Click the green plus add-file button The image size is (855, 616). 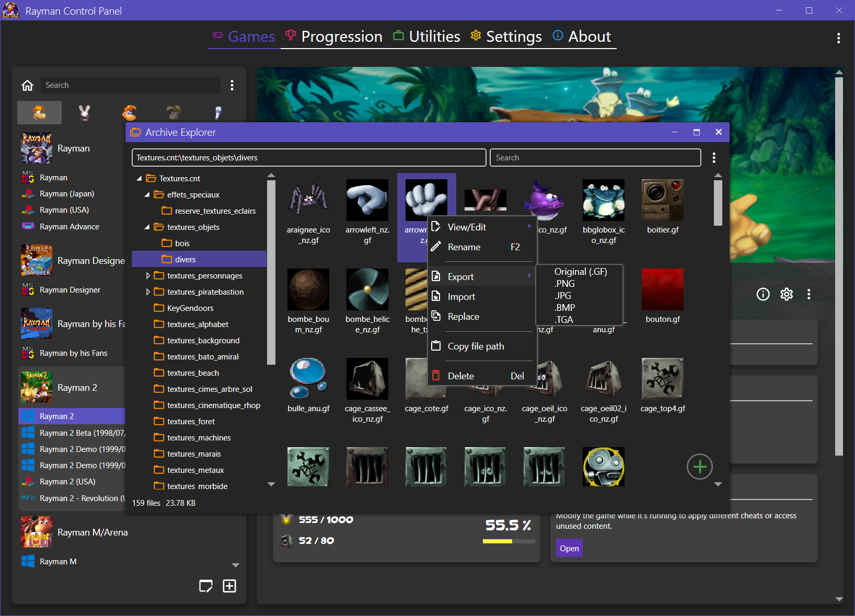700,467
